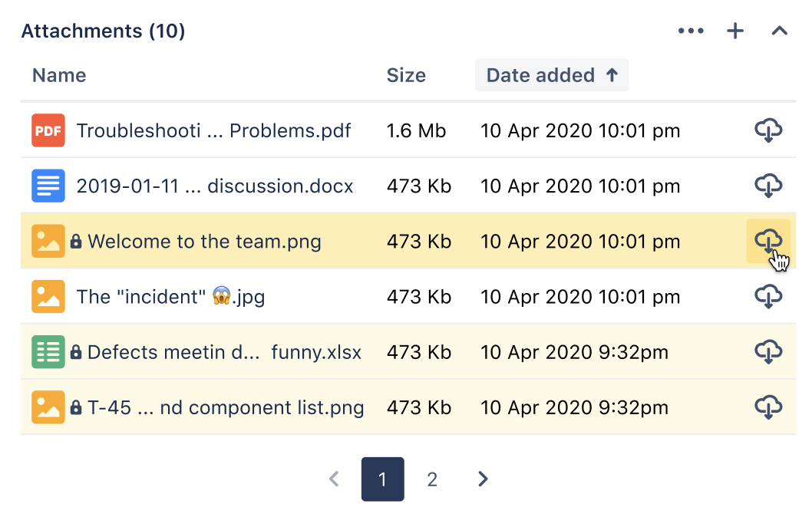Screen dimensions: 812x517
Task: Click image icon for T-45 component list.png
Action: [x=48, y=407]
